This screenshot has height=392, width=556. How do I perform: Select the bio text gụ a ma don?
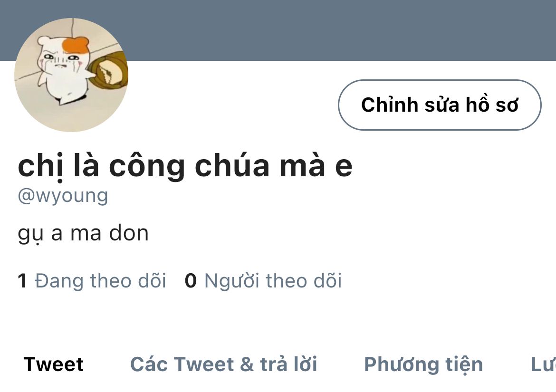coord(83,234)
